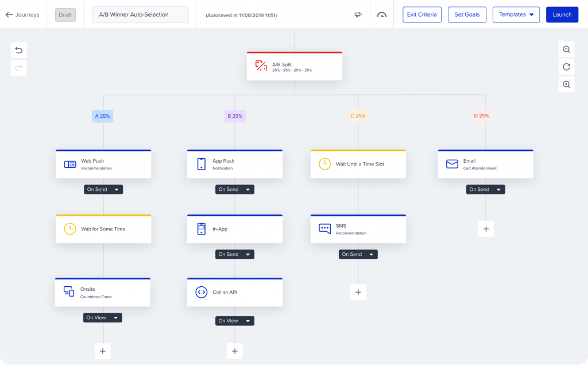Click the clock icon on Wait for Some Time
The height and width of the screenshot is (365, 588).
[x=69, y=228]
